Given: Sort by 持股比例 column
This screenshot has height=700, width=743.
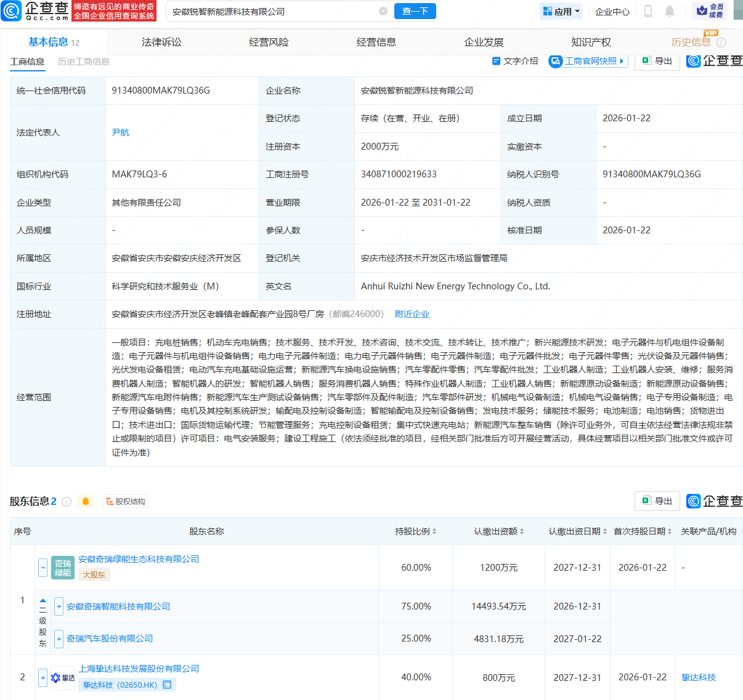Looking at the screenshot, I should 416,531.
